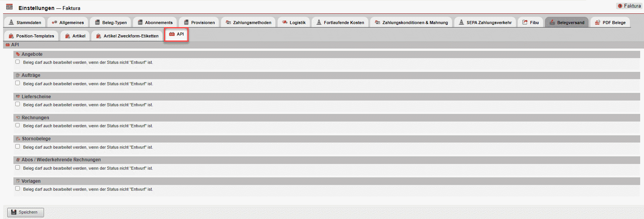This screenshot has height=219, width=644.
Task: Open the Artikel Zweckform-Etiketten subtab
Action: click(127, 36)
